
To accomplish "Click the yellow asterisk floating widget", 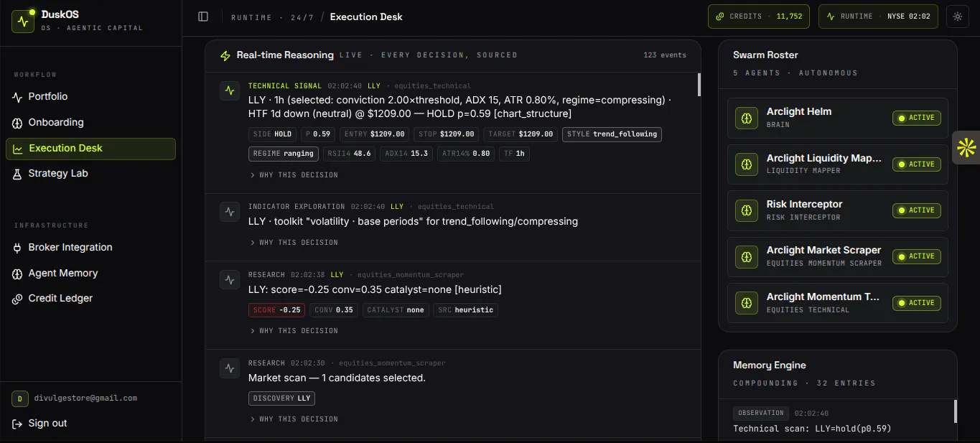I will [966, 148].
